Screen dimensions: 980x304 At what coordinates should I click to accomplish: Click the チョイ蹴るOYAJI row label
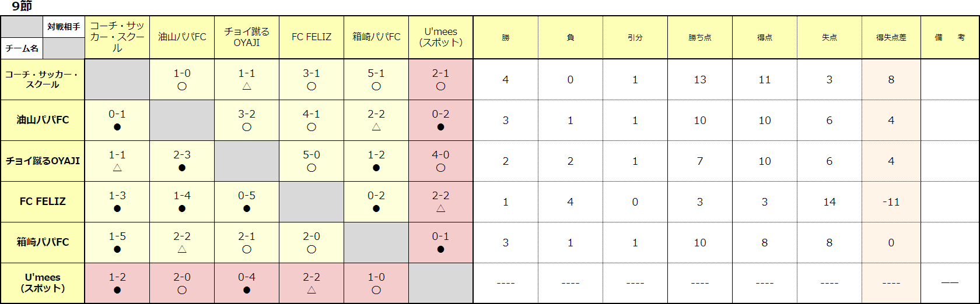coord(43,161)
